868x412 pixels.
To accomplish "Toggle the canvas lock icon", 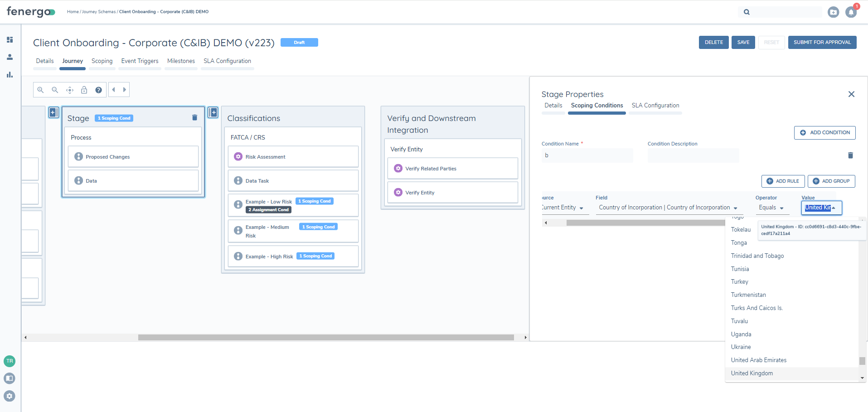I will [84, 90].
